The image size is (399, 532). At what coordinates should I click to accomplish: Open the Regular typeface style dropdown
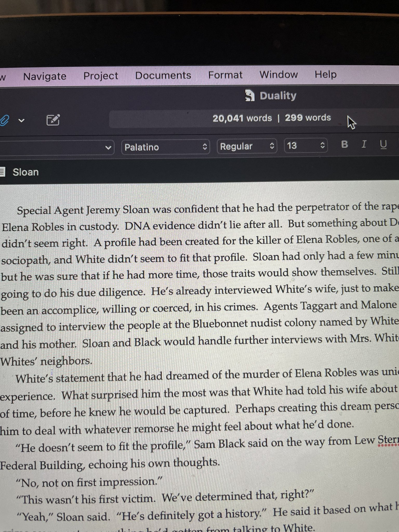click(247, 146)
